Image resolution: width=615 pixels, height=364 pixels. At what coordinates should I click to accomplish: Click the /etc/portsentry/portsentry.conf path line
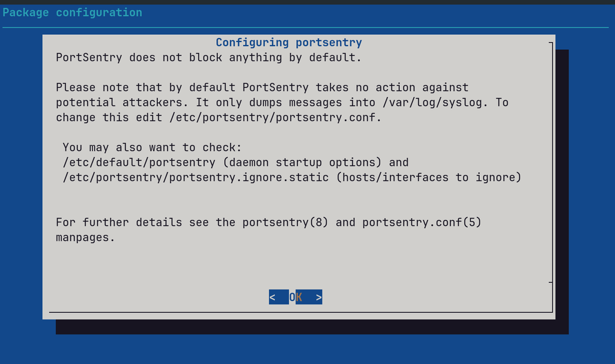pos(219,118)
